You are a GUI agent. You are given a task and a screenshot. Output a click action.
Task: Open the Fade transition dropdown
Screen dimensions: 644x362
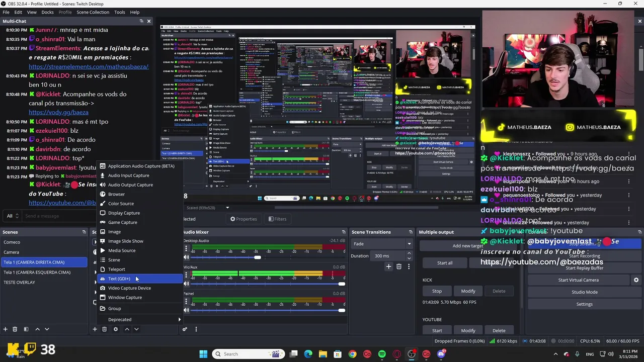coord(382,244)
